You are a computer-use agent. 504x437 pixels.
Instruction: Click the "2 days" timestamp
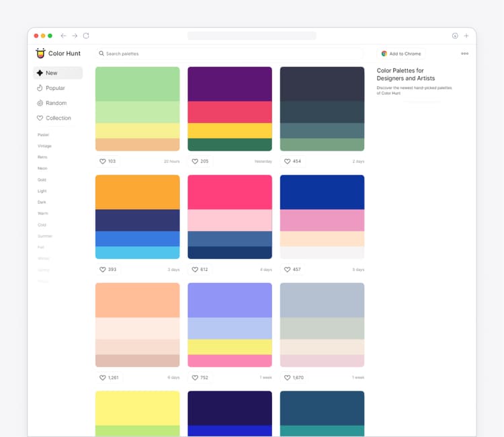coord(358,161)
